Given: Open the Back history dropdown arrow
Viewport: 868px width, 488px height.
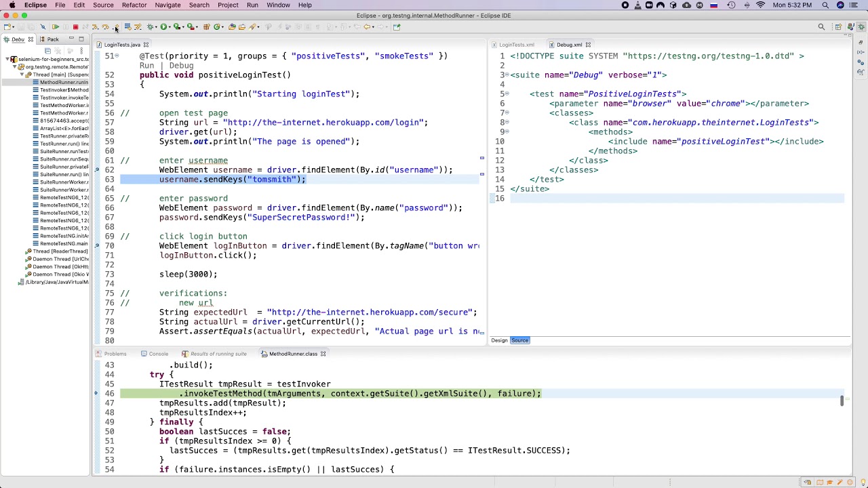Looking at the screenshot, I should point(373,27).
